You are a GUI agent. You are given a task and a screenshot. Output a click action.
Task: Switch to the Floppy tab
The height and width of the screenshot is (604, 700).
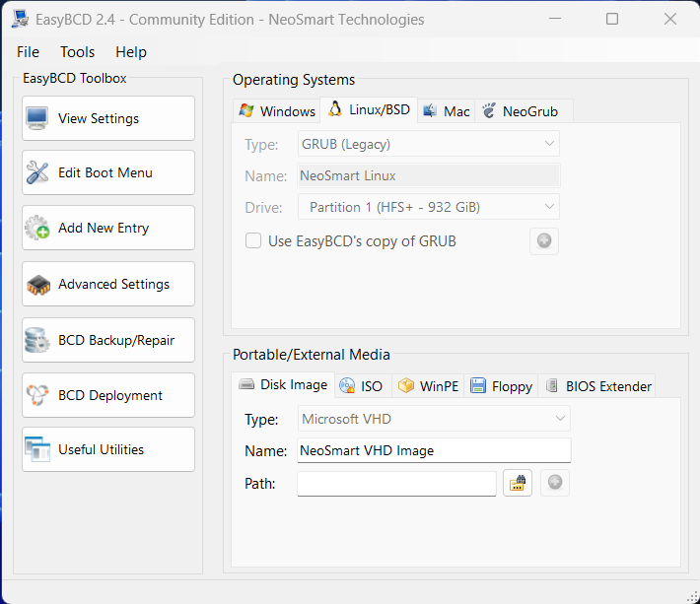click(502, 386)
